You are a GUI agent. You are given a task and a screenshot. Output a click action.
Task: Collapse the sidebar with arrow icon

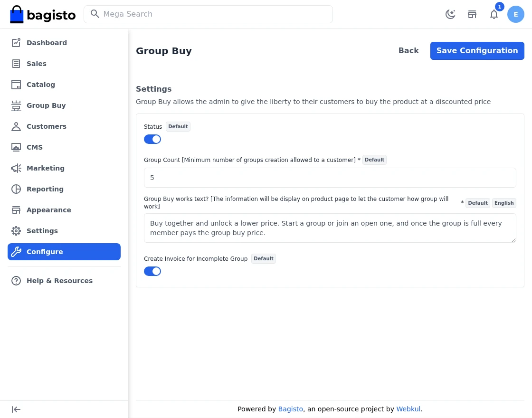pos(16,409)
